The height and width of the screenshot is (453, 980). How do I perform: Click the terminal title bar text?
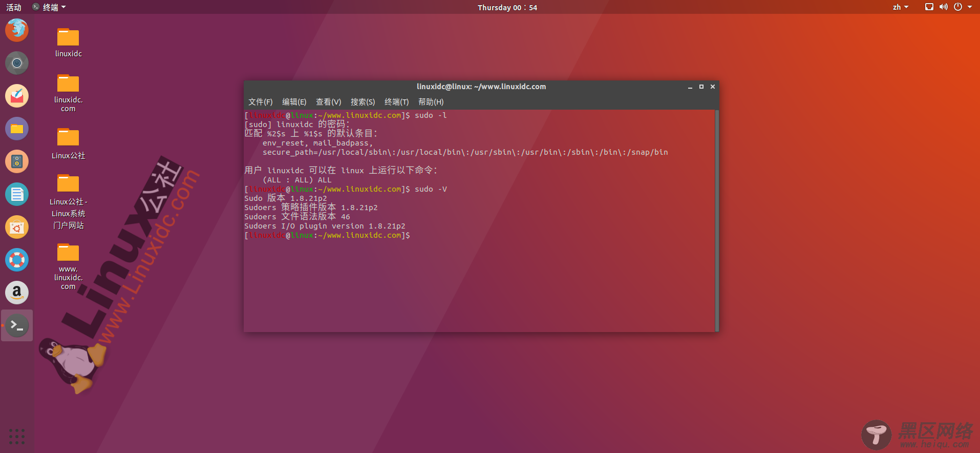point(481,87)
